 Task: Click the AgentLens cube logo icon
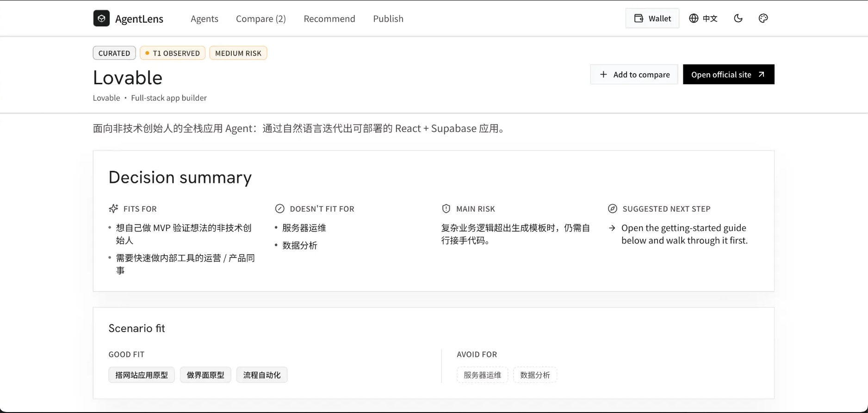click(101, 19)
